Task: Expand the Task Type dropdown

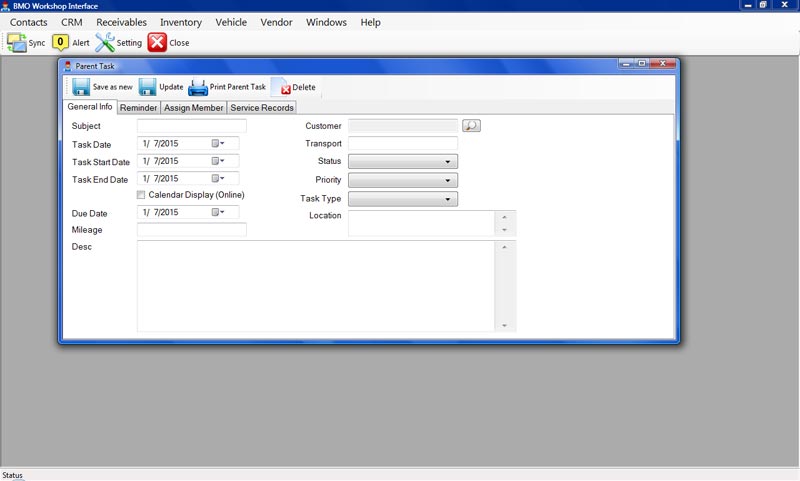Action: [x=403, y=199]
